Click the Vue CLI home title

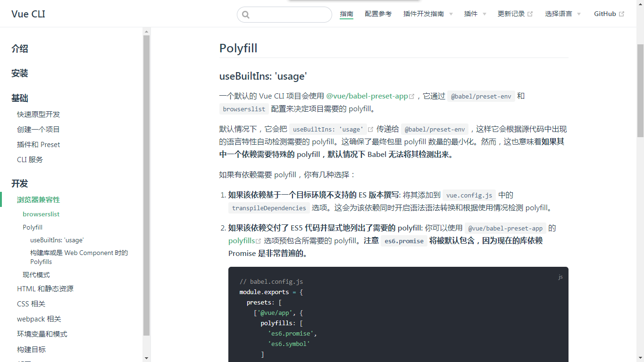(x=28, y=14)
